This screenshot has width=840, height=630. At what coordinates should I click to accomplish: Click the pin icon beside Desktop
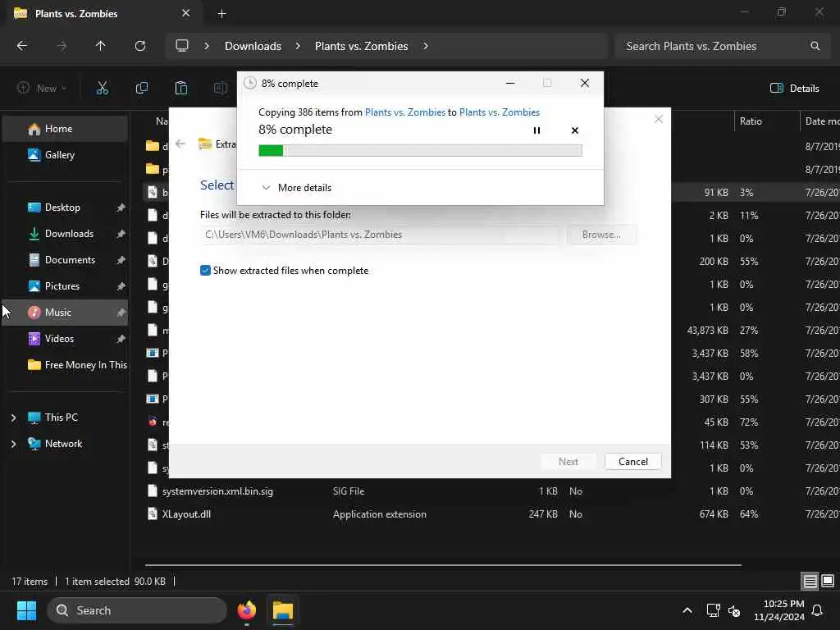(x=121, y=208)
